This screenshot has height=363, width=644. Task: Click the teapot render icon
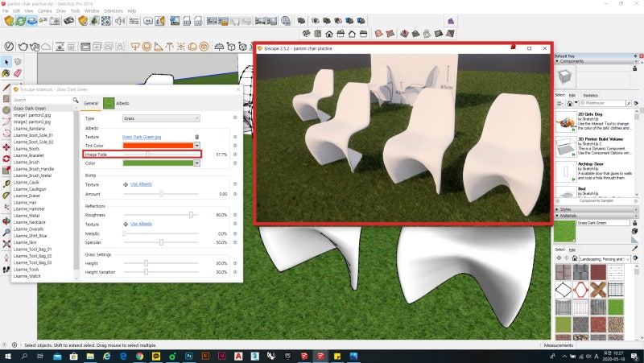pyautogui.click(x=23, y=47)
